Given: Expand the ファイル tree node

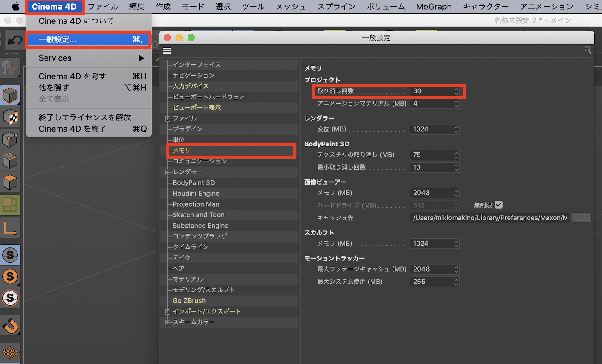Looking at the screenshot, I should point(167,119).
